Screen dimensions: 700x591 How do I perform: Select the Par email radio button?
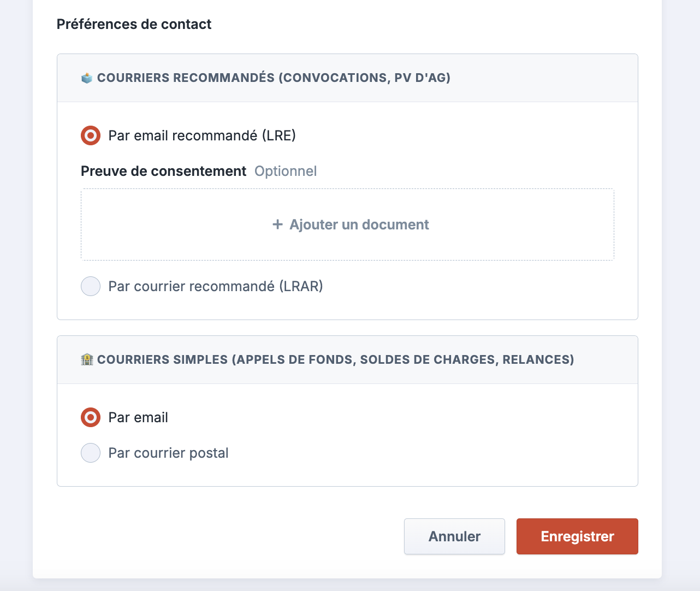[91, 417]
